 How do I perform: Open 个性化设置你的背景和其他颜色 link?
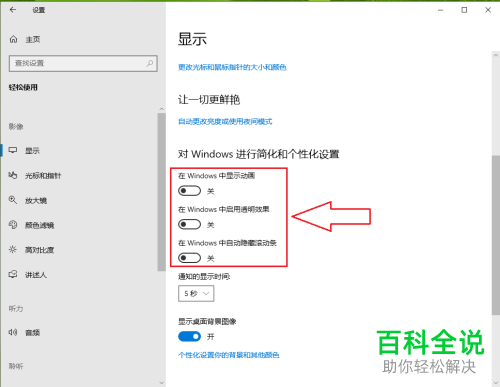229,355
